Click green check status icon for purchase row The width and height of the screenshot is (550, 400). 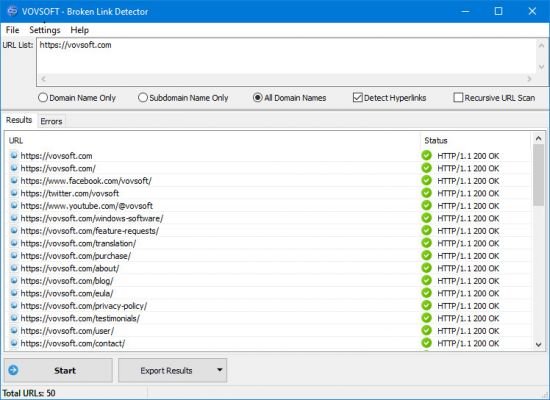click(427, 255)
